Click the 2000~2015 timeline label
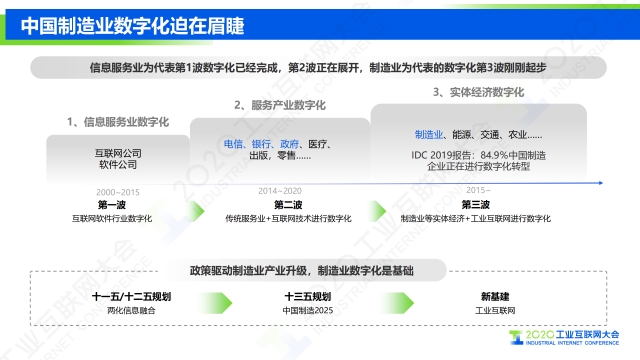The width and height of the screenshot is (640, 360). point(118,192)
